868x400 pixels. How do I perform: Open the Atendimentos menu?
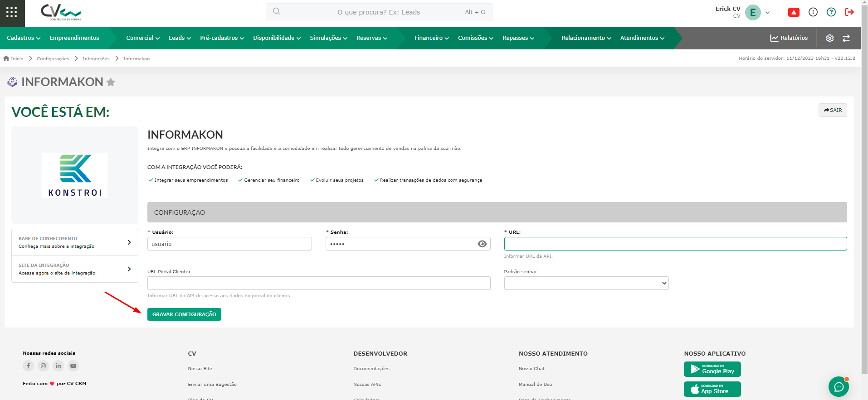[642, 38]
